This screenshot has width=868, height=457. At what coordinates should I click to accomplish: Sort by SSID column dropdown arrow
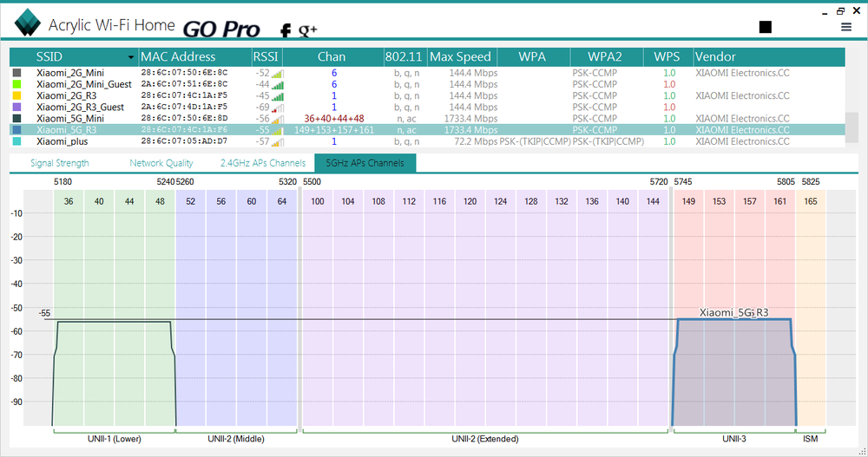coord(131,57)
